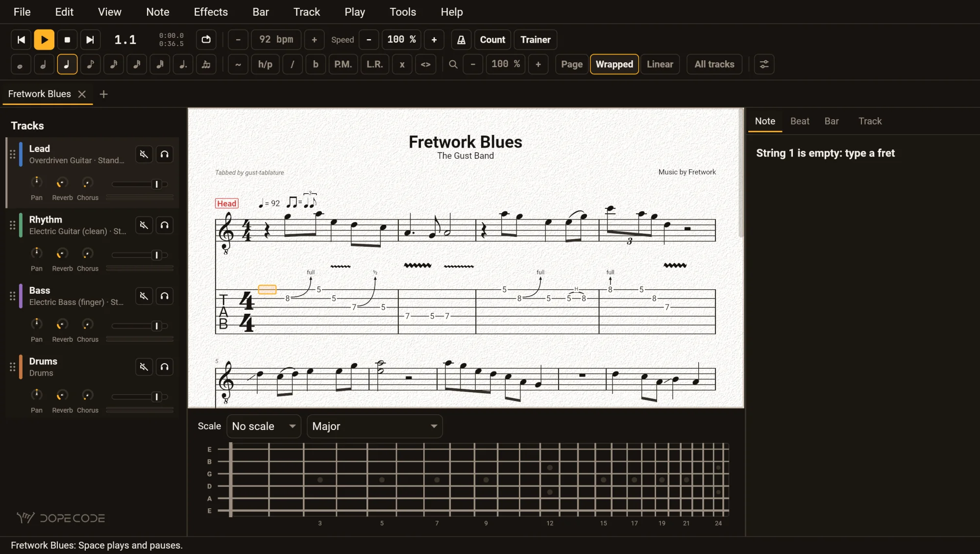Open the mixer settings sliders icon

point(764,64)
